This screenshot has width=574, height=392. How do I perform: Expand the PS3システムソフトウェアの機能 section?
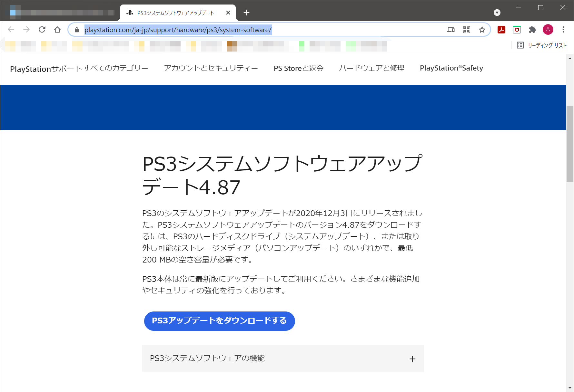283,359
